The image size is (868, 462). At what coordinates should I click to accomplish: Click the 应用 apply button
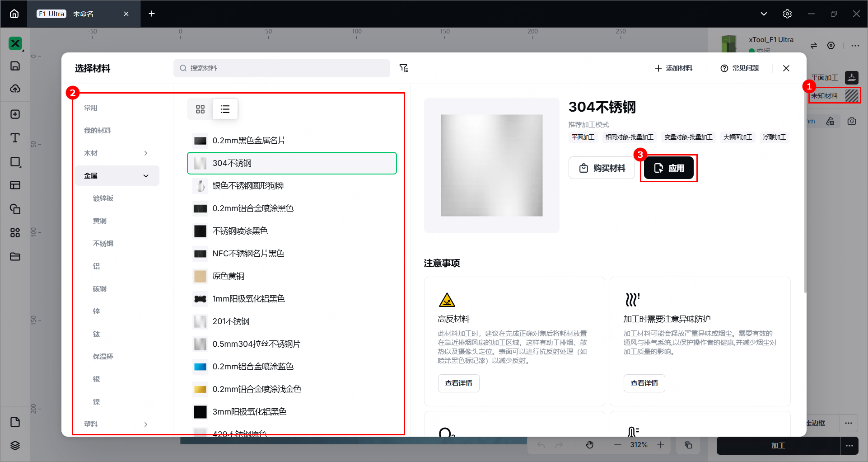point(668,168)
